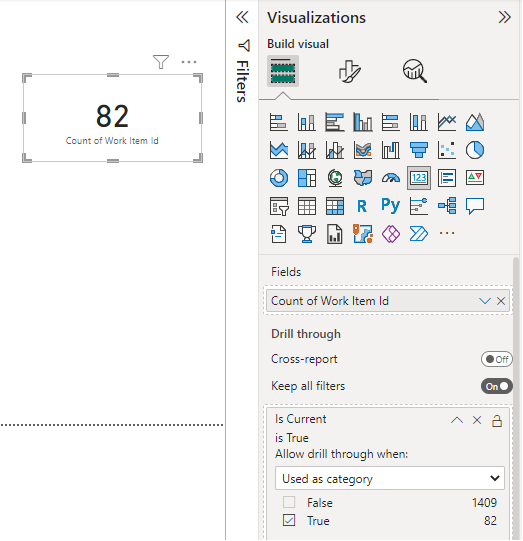Remove the Is Current drill-through filter

477,420
